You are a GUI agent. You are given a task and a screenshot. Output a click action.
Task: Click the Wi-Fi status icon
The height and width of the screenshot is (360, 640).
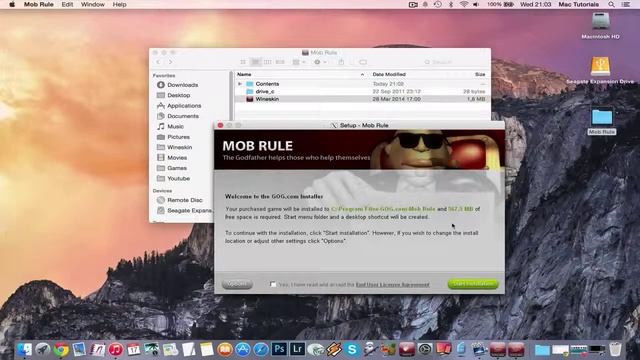(x=463, y=4)
